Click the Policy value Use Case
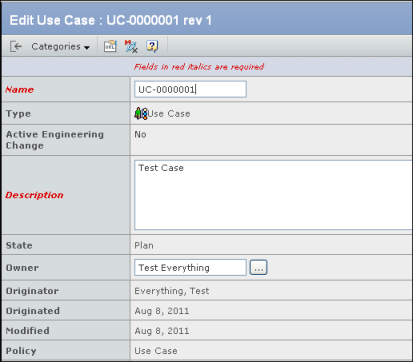The width and height of the screenshot is (413, 362). tap(156, 351)
